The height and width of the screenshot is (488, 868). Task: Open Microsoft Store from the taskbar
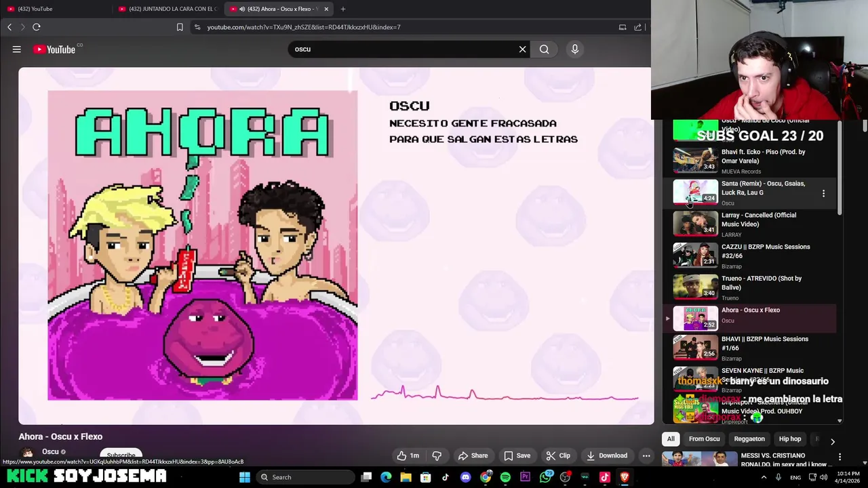426,477
